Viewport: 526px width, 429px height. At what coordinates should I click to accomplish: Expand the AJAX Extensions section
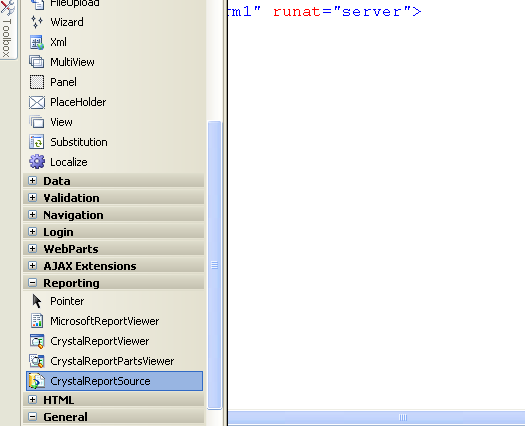tap(33, 266)
